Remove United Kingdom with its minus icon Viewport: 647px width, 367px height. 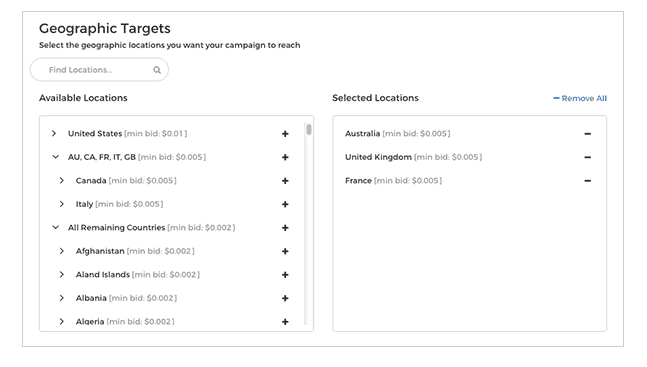[588, 157]
